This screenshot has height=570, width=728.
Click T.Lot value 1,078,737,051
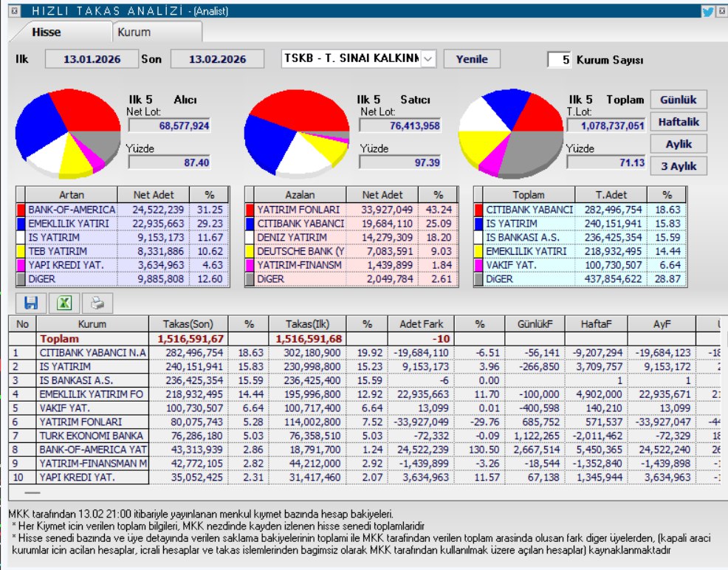(606, 126)
